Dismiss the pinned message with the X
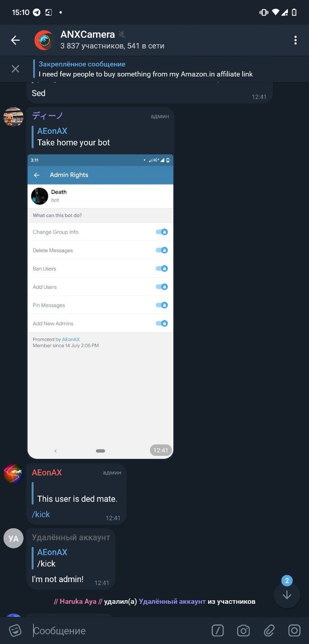Image resolution: width=309 pixels, height=644 pixels. click(16, 69)
